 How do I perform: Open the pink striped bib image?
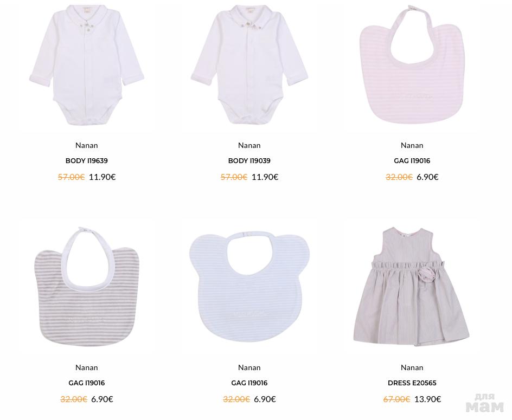(412, 64)
